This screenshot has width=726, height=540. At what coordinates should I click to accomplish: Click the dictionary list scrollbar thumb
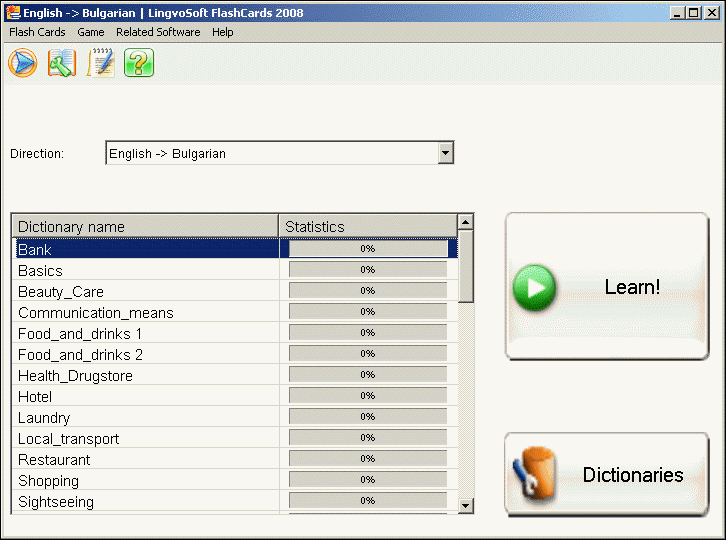coord(465,266)
